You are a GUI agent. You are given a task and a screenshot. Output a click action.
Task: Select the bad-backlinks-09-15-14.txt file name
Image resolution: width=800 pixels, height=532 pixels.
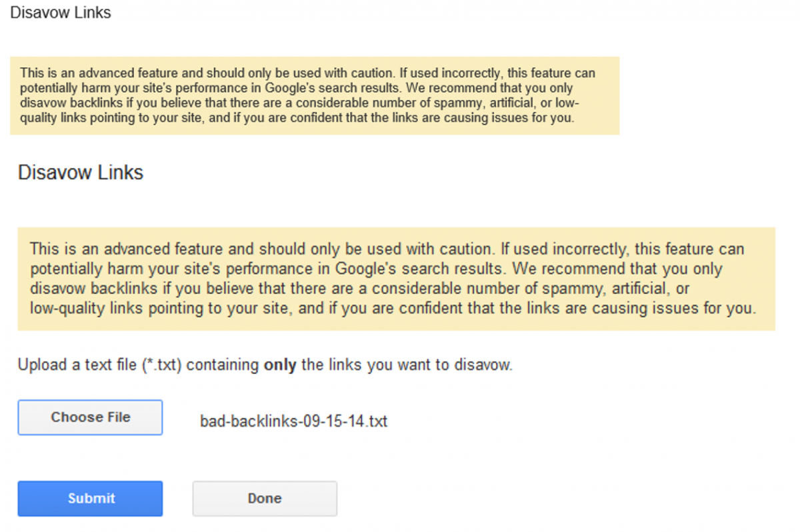[x=293, y=421]
